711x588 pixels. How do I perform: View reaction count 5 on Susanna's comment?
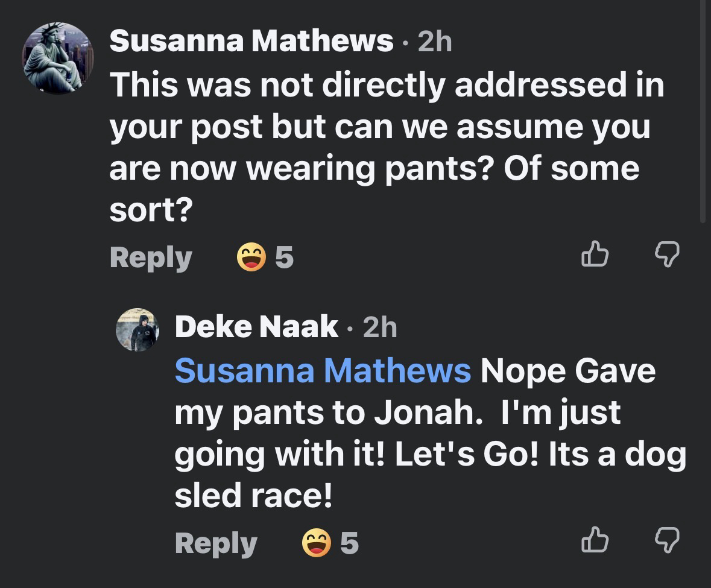pyautogui.click(x=284, y=258)
